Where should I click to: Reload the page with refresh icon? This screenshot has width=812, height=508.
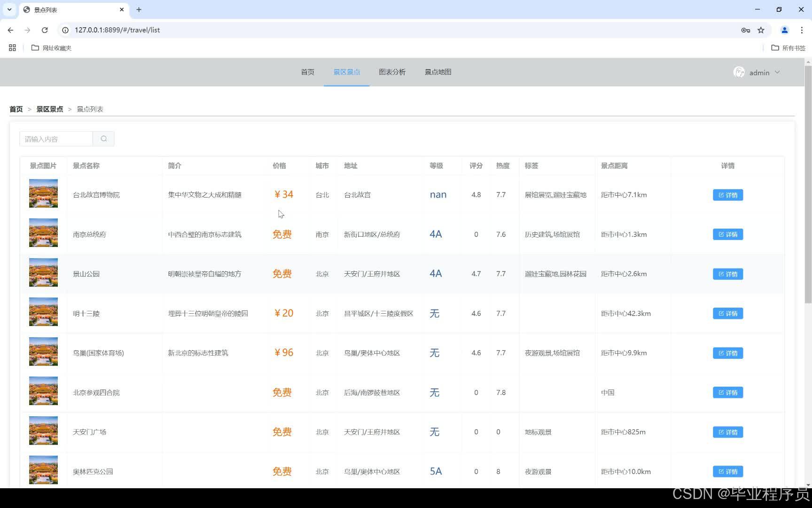click(x=45, y=30)
